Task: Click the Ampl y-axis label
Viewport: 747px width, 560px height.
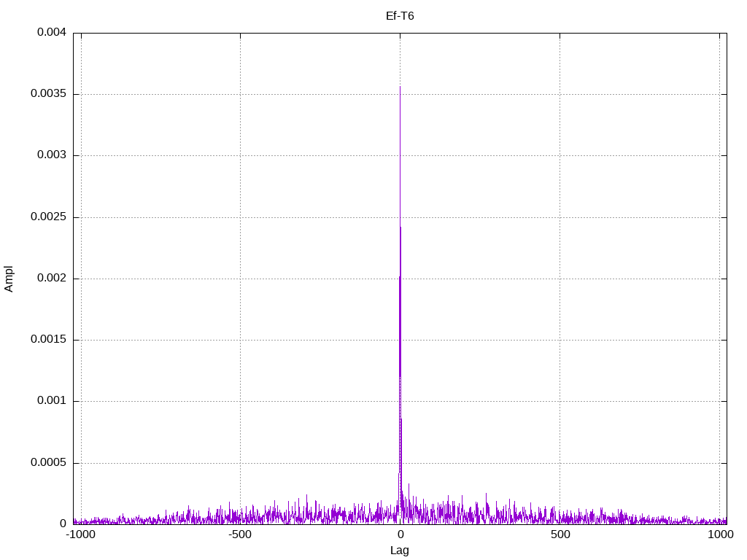Action: coord(9,279)
